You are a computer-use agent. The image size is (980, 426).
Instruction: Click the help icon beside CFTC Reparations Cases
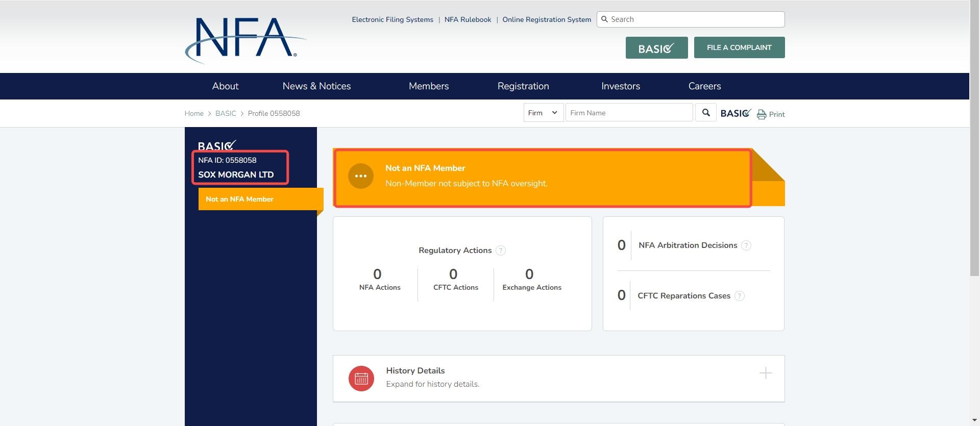click(x=739, y=296)
